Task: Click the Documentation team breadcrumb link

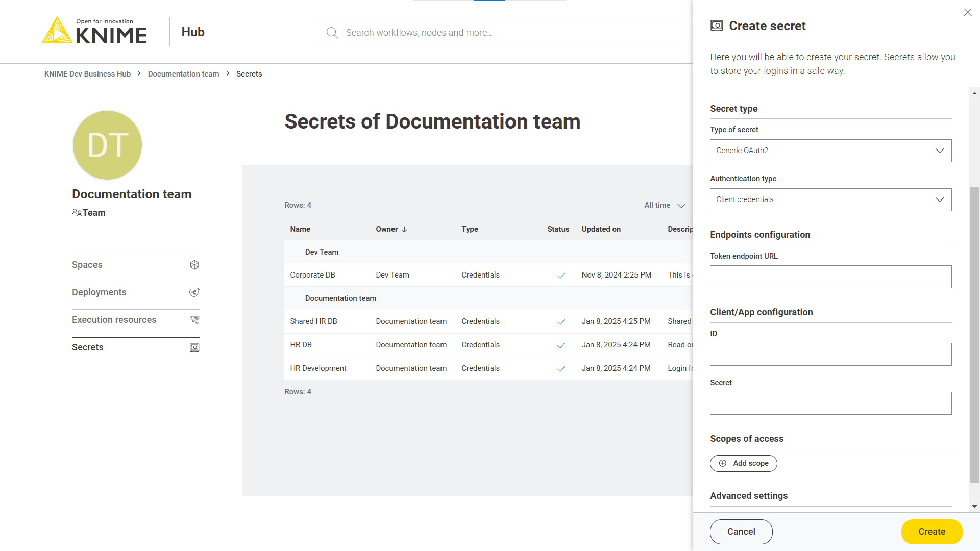Action: (183, 74)
